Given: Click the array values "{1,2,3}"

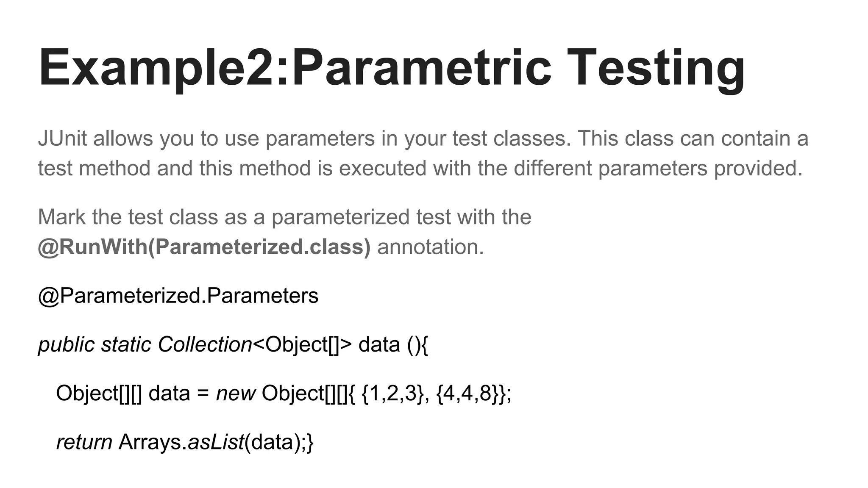Looking at the screenshot, I should [392, 393].
